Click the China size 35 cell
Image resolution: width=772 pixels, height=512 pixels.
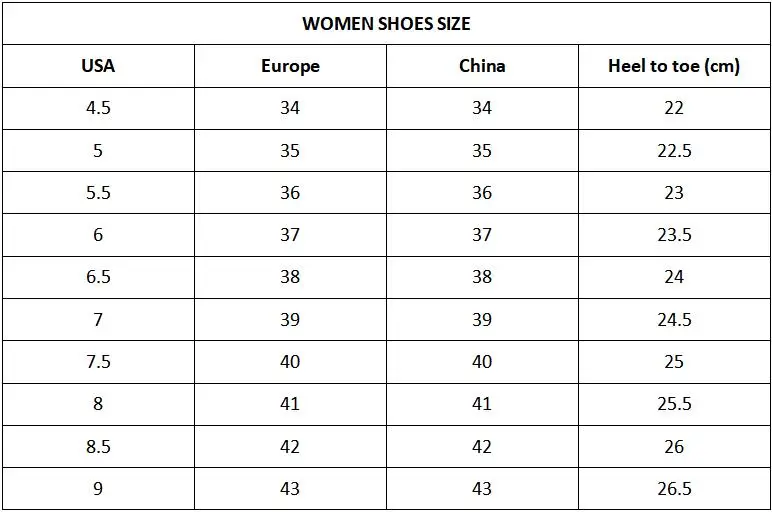point(482,151)
